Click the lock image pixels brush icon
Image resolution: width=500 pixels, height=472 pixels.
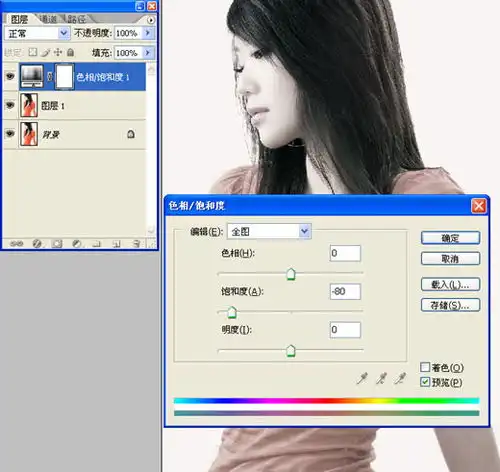(x=45, y=52)
